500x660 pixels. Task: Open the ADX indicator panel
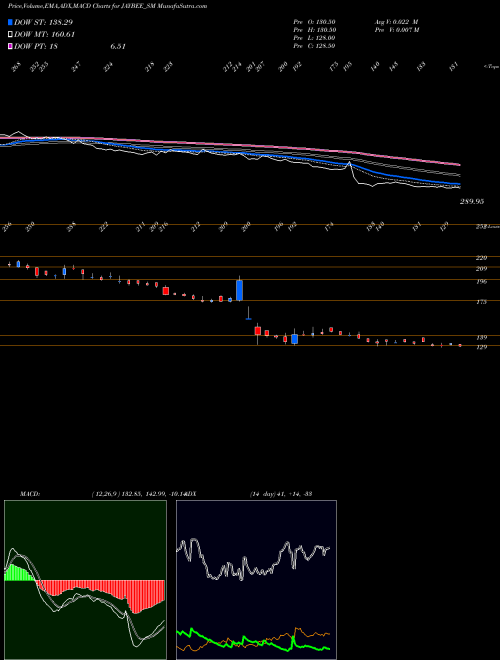pyautogui.click(x=256, y=580)
